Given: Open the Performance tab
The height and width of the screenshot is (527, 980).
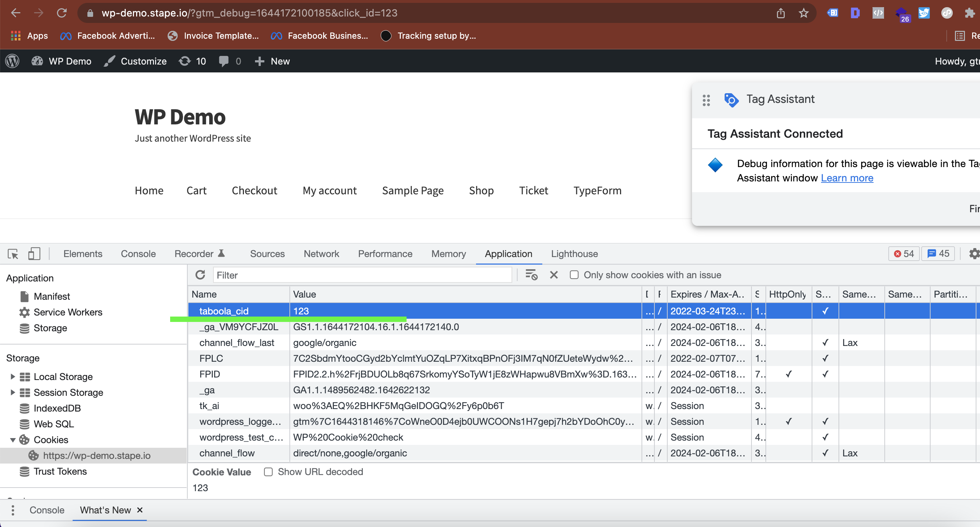Looking at the screenshot, I should click(x=385, y=253).
